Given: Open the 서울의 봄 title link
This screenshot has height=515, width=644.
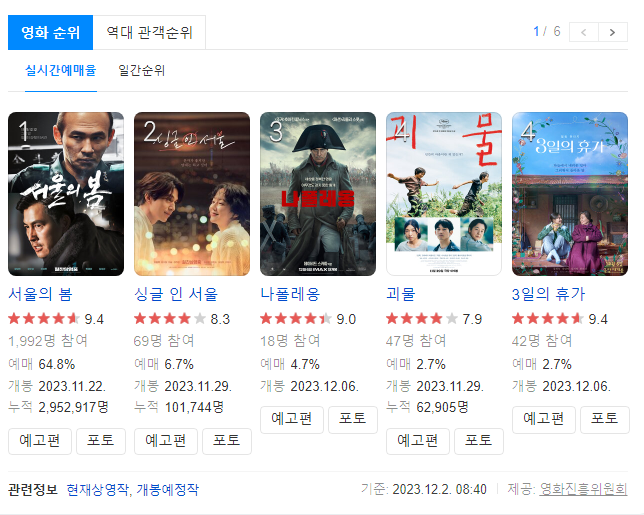Looking at the screenshot, I should pyautogui.click(x=40, y=294).
